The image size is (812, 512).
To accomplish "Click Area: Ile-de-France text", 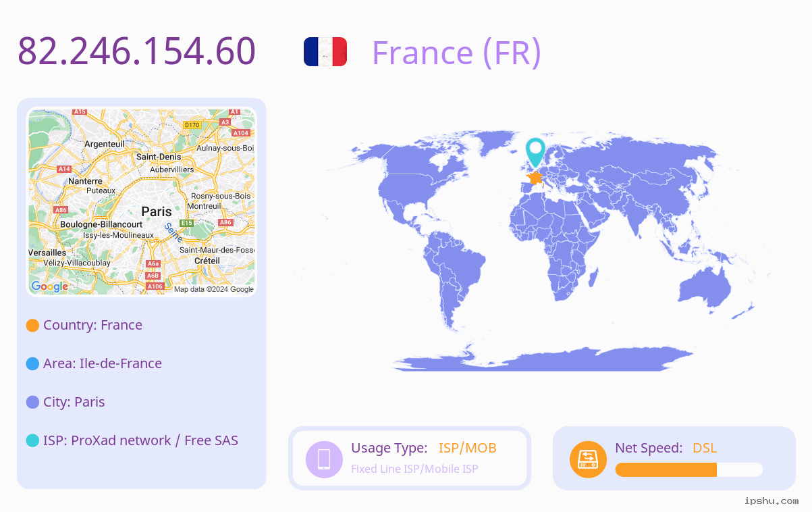I will pyautogui.click(x=103, y=363).
